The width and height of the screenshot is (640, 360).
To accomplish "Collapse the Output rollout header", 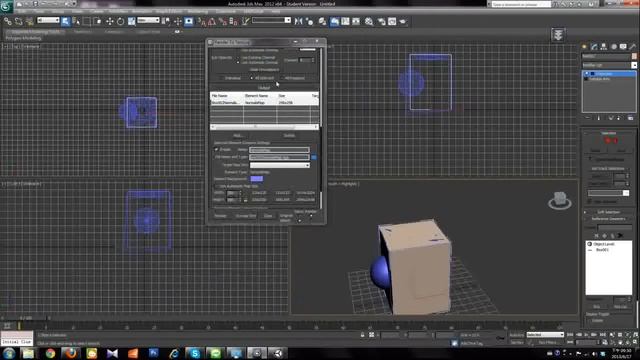I will click(x=264, y=88).
